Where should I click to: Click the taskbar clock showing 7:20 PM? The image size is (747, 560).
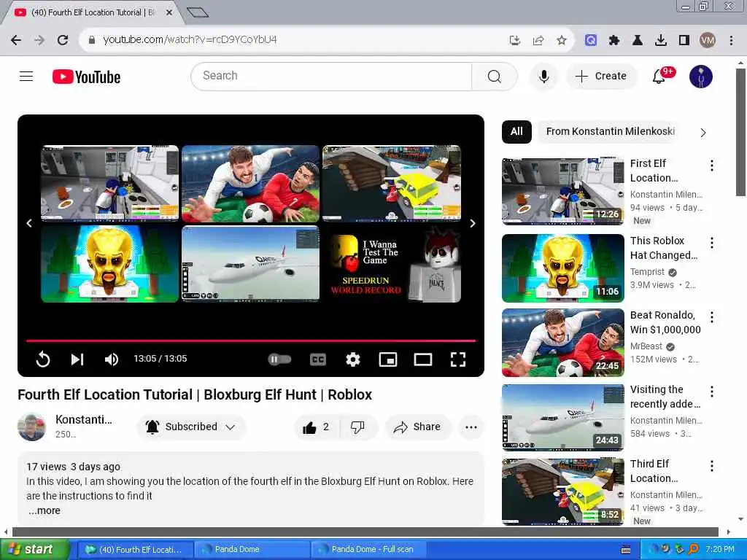720,550
